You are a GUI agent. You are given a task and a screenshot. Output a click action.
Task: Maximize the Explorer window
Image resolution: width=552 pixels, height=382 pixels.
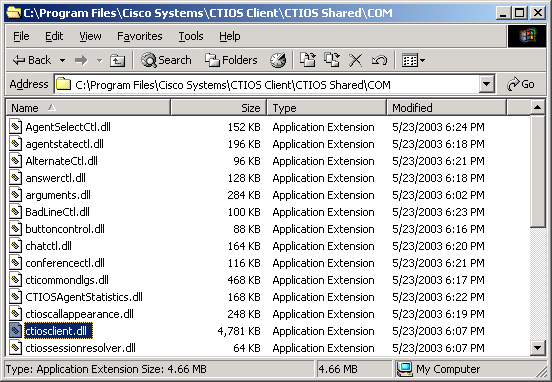point(520,13)
